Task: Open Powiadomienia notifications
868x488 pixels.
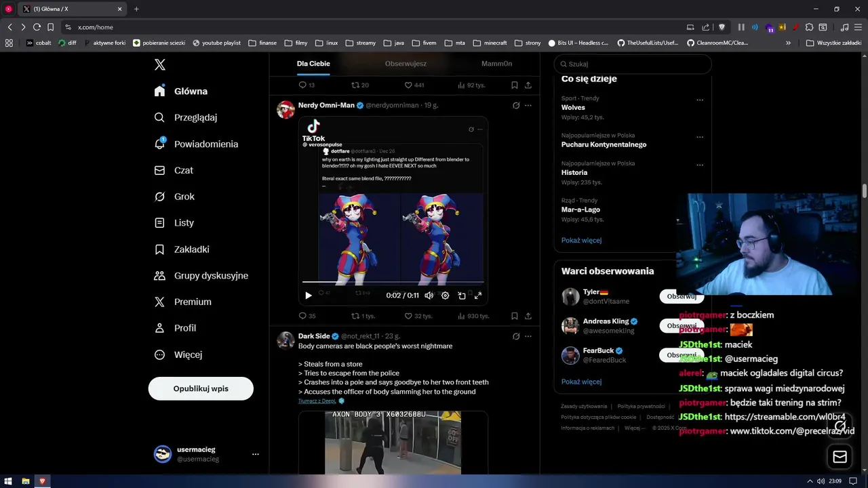Action: coord(195,144)
